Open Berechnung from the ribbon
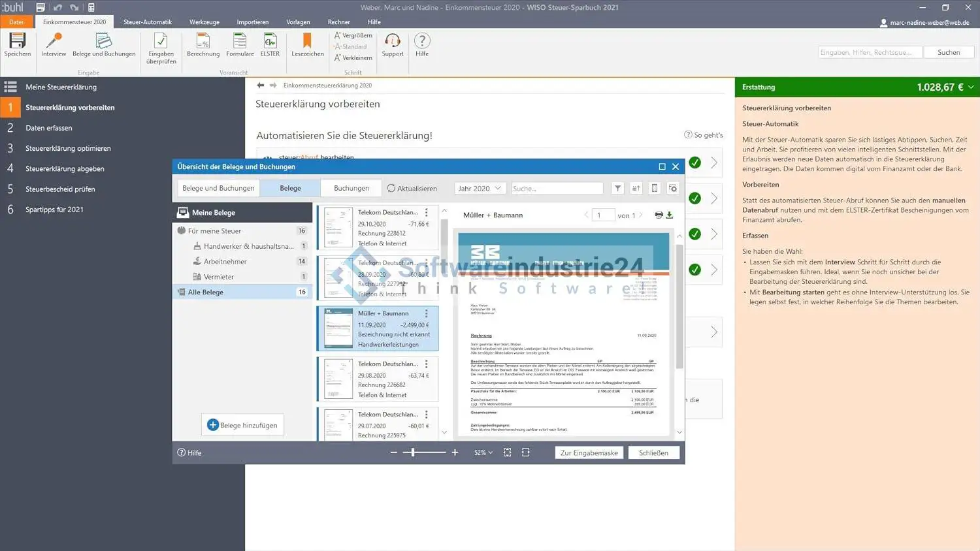The width and height of the screenshot is (980, 551). [x=203, y=42]
